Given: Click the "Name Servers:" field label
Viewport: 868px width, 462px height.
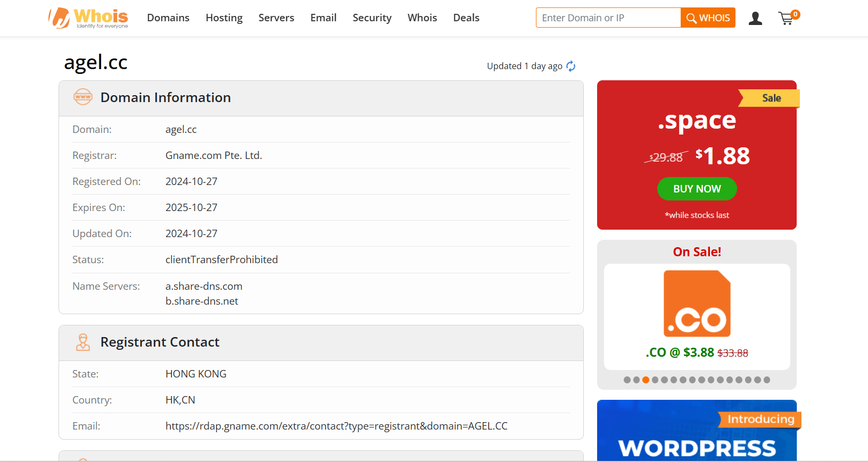Looking at the screenshot, I should pos(106,286).
